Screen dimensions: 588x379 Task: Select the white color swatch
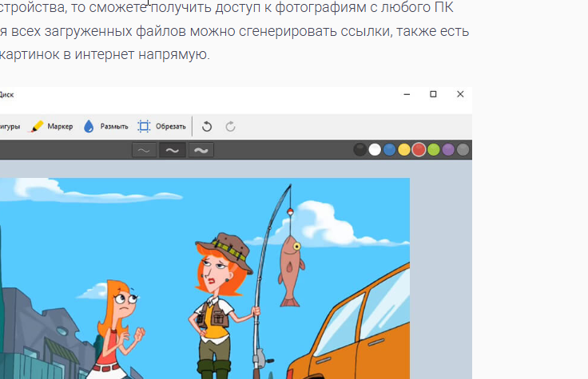375,150
